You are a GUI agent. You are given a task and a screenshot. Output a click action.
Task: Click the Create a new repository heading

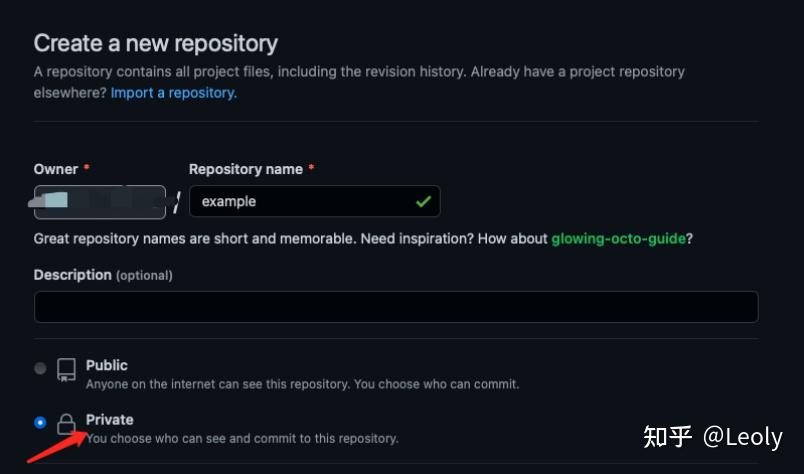pyautogui.click(x=156, y=43)
